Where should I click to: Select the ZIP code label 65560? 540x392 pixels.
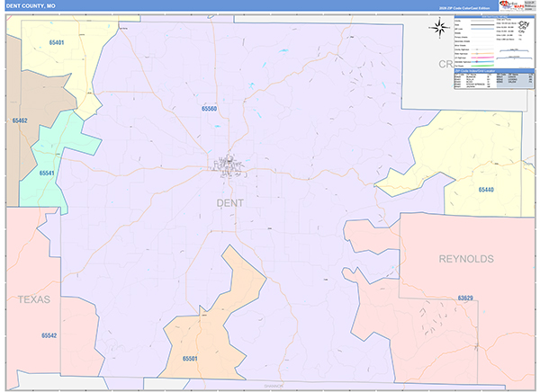[x=209, y=109]
